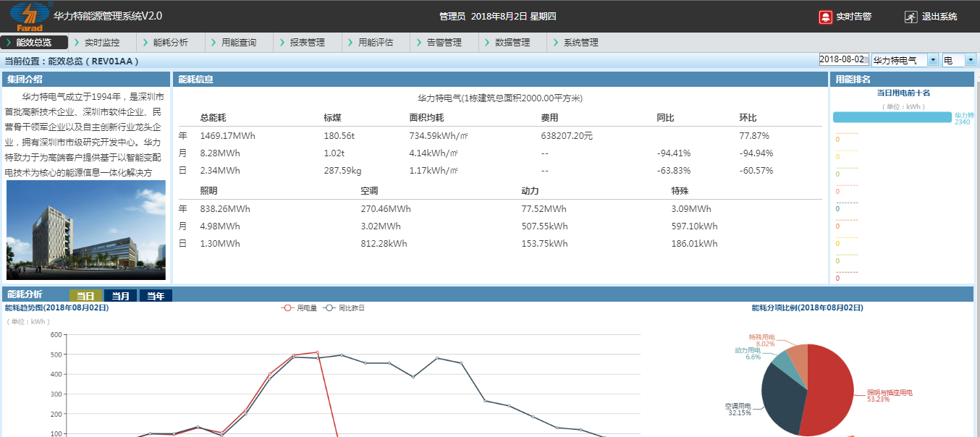Click the 180.56t standard coal value
Image resolution: width=980 pixels, height=437 pixels.
click(339, 135)
